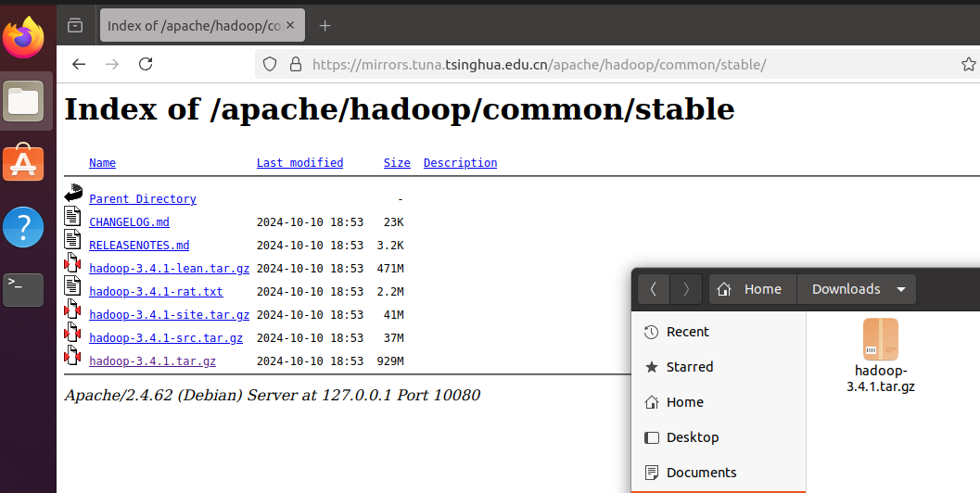Open RELEASENOTES.md link
Viewport: 980px width, 493px height.
click(x=139, y=245)
